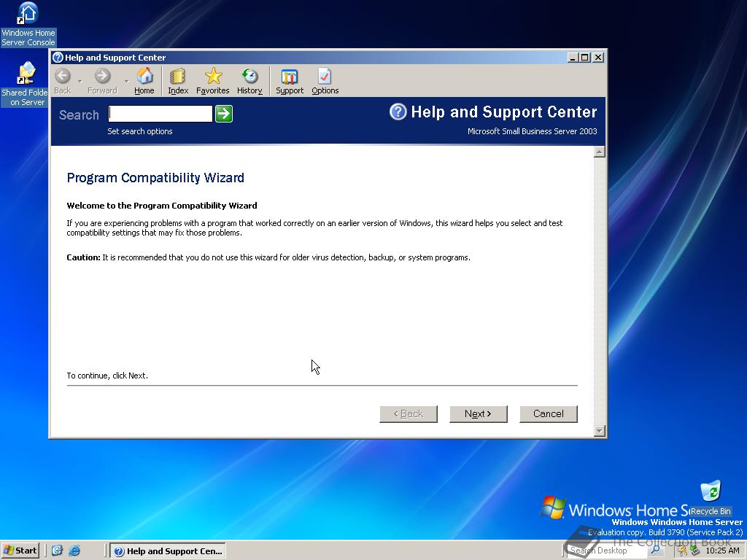Viewport: 747px width, 560px height.
Task: Click inside the Search text box
Action: pyautogui.click(x=160, y=114)
